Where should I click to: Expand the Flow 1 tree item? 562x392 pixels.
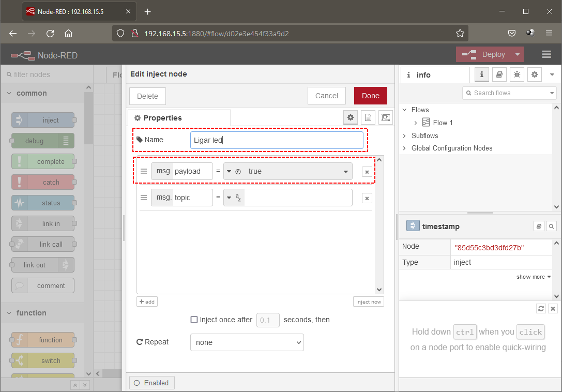415,123
